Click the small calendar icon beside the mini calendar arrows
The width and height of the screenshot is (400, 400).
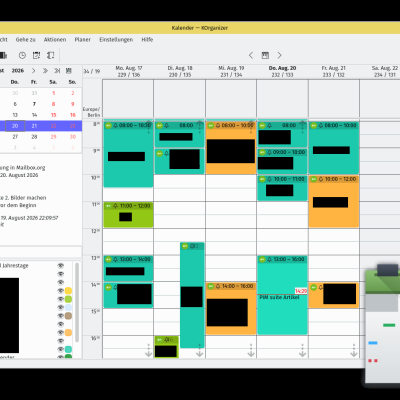coord(69,71)
